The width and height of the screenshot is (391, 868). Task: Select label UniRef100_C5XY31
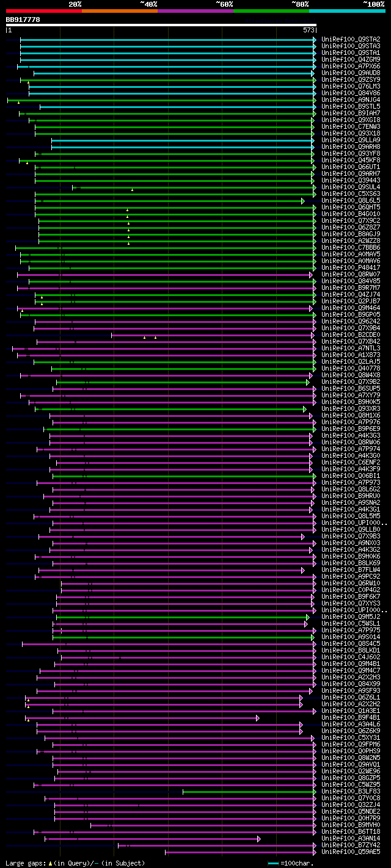coord(351,738)
